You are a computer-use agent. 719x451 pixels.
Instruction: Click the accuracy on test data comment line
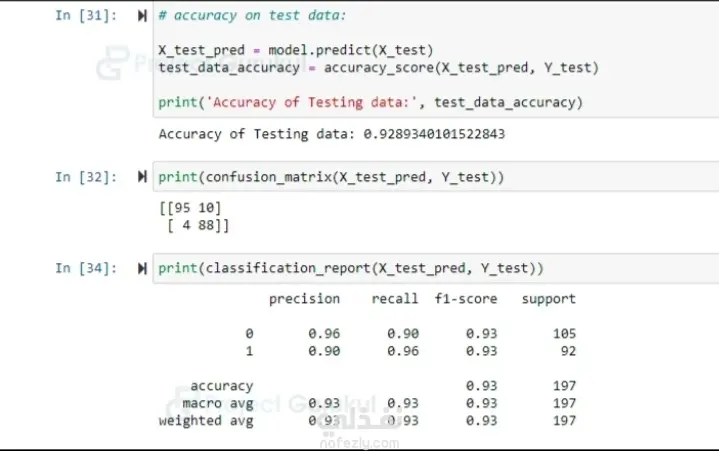coord(252,16)
